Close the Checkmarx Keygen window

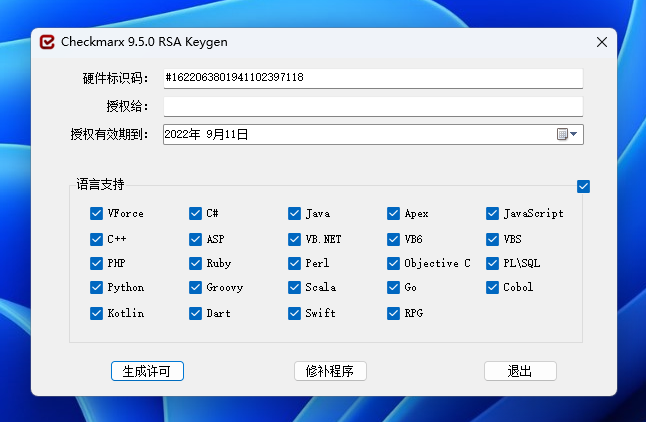point(602,42)
